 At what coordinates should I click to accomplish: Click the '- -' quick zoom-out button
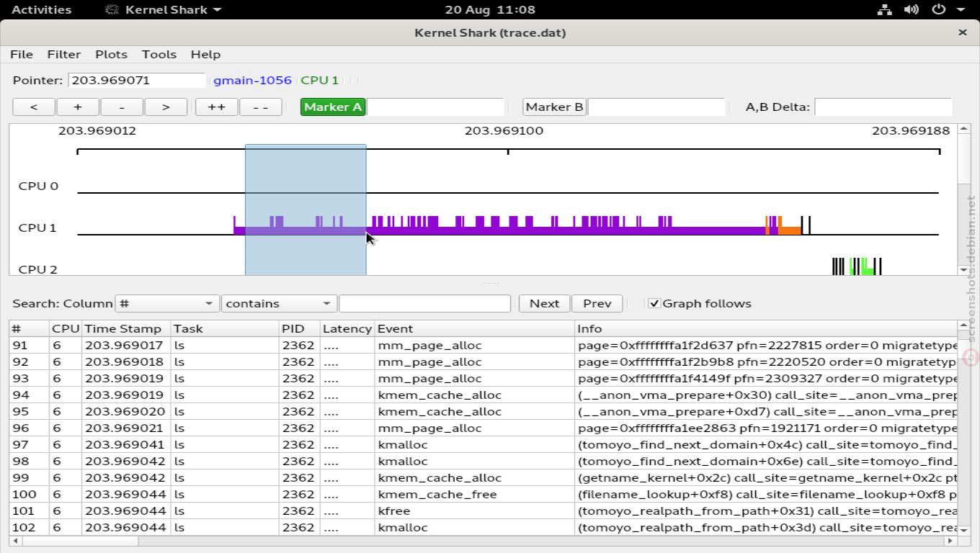click(x=260, y=107)
